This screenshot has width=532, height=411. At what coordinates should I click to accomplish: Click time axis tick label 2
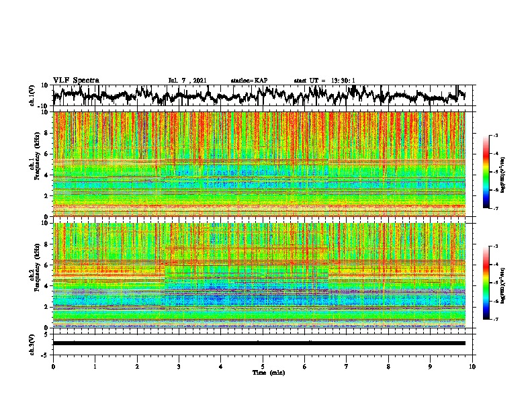tap(137, 367)
